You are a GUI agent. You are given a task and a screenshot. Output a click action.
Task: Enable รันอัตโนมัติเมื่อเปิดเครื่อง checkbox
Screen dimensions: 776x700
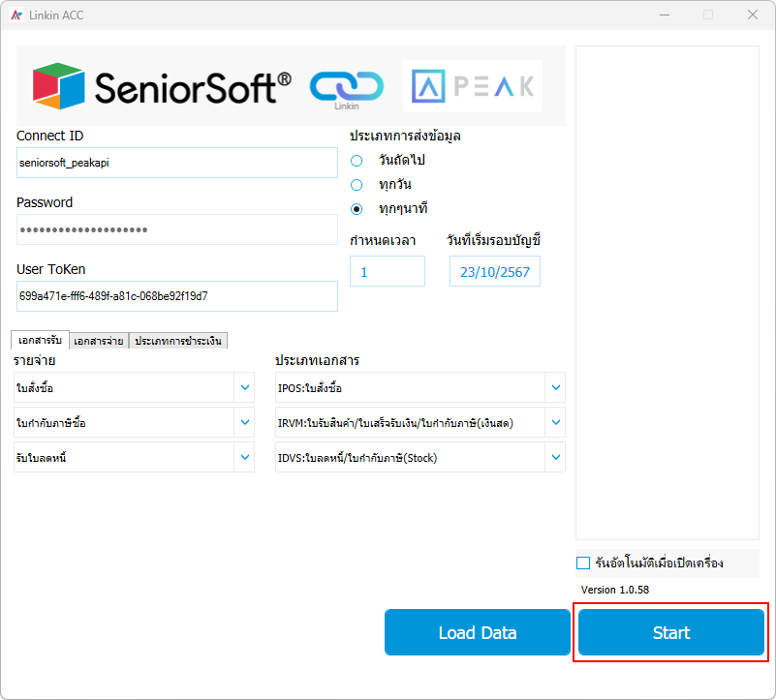583,563
